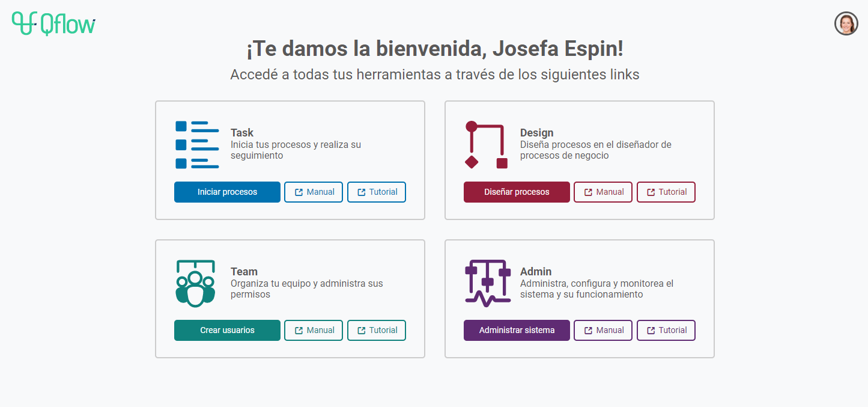Open the Team Tutorial link
The image size is (868, 407).
(377, 331)
